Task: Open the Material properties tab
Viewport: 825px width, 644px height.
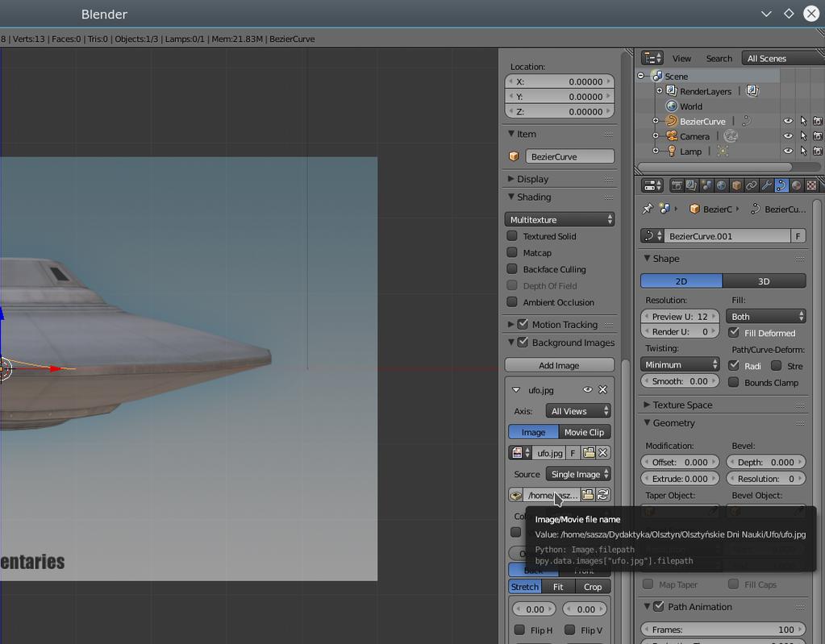Action: tap(797, 185)
